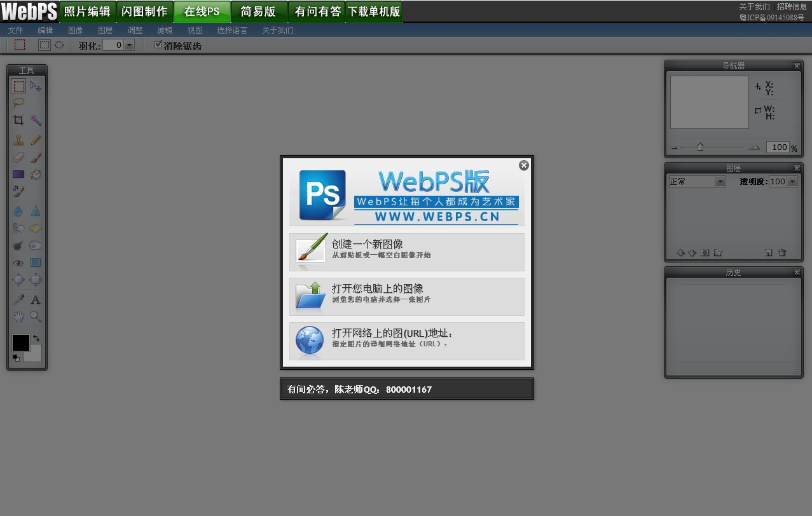Viewport: 812px width, 516px height.
Task: Select the Crop tool
Action: [x=19, y=120]
